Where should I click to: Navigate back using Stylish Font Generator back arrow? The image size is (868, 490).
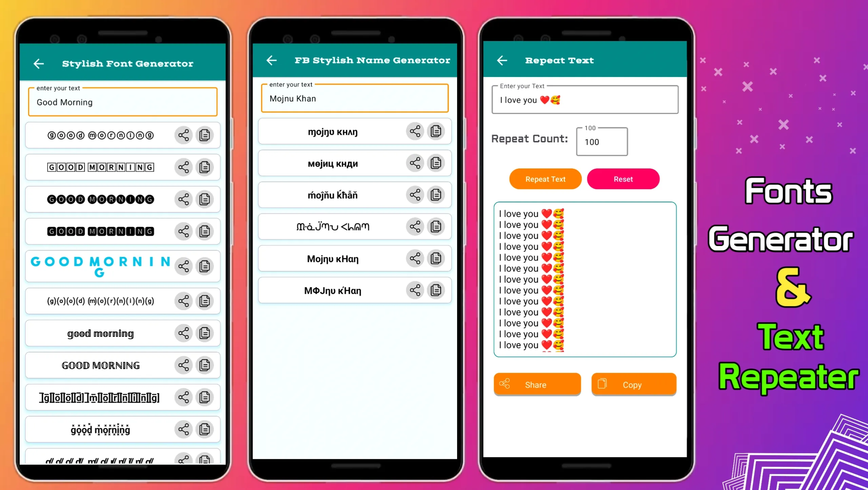(38, 63)
